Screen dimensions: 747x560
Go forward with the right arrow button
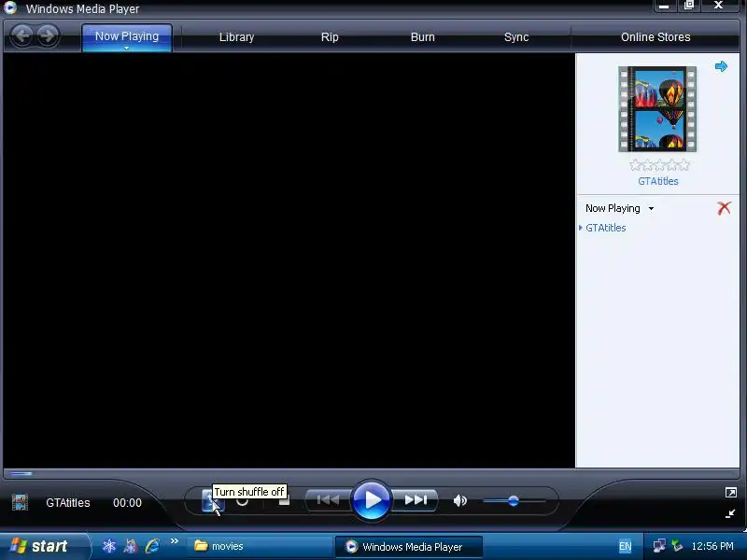tap(48, 35)
